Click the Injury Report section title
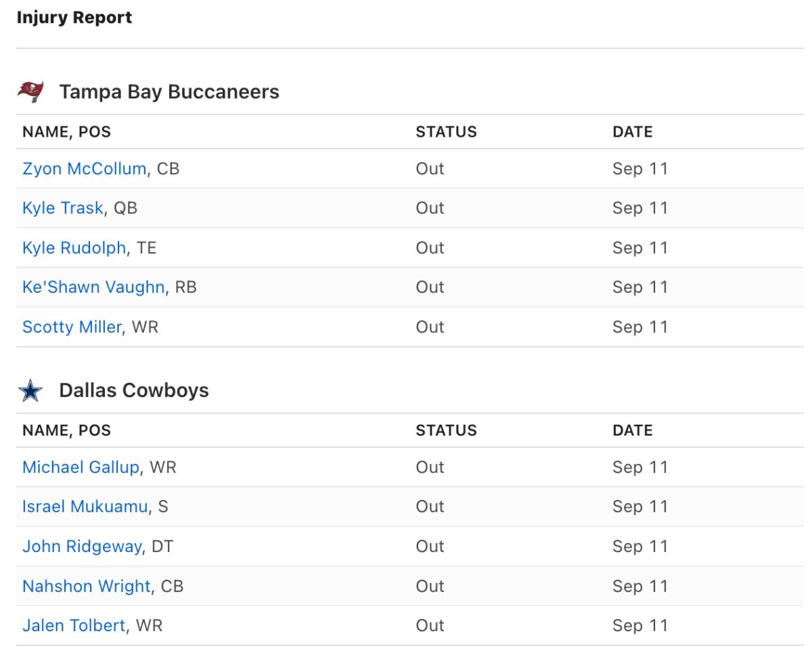This screenshot has width=812, height=646. point(74,18)
